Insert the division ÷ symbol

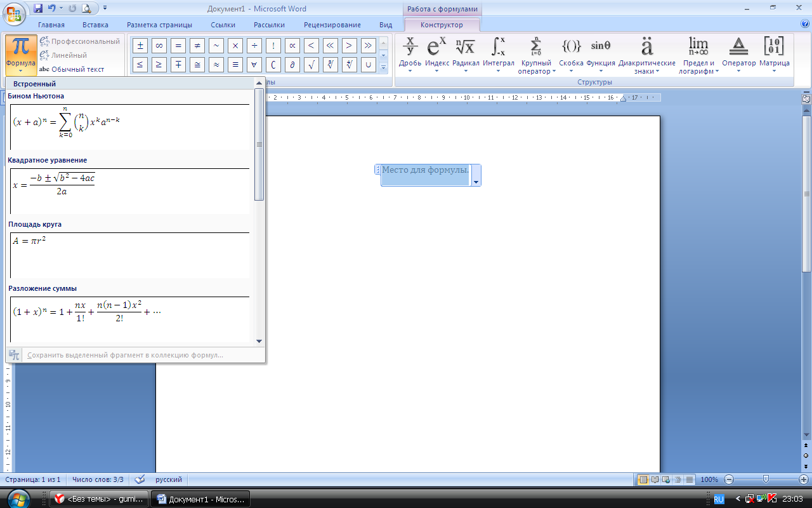pos(254,46)
